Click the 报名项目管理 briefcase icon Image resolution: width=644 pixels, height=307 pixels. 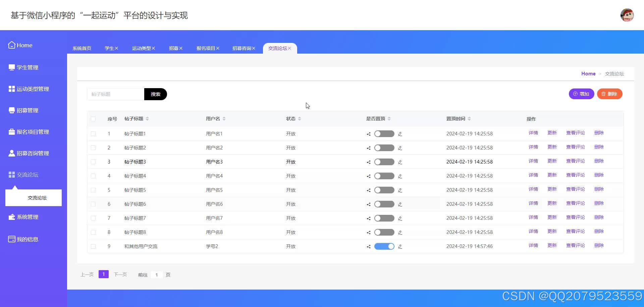point(12,132)
